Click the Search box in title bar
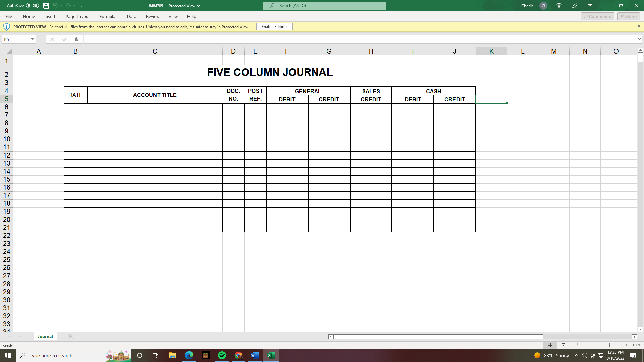 click(x=324, y=6)
